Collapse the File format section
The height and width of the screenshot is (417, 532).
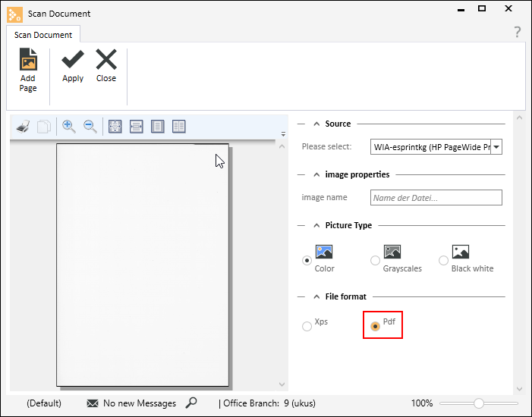(316, 296)
